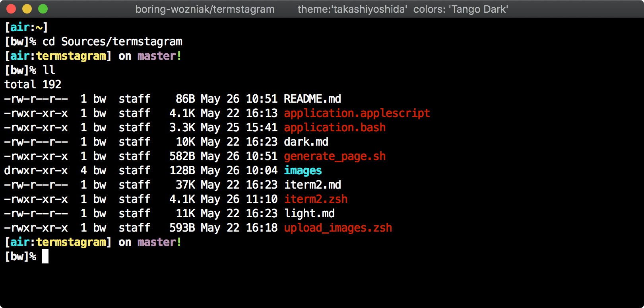
Task: Click the iterm2.zsh script name
Action: (x=316, y=199)
